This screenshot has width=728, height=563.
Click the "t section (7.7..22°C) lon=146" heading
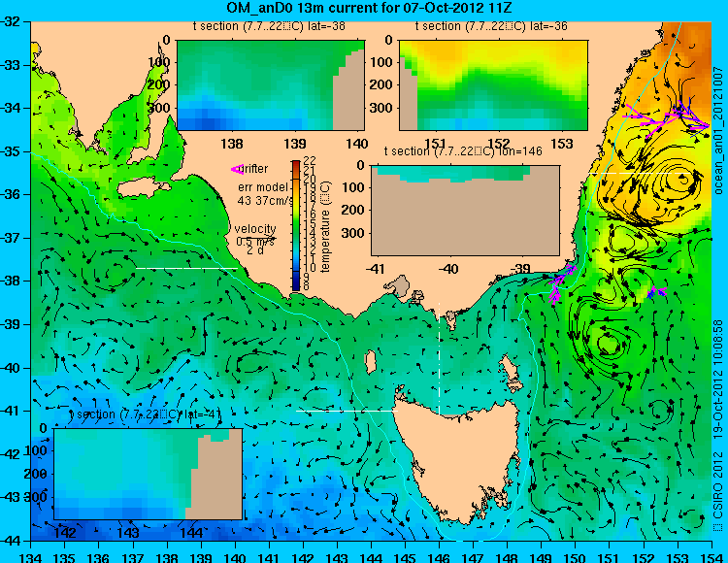463,151
